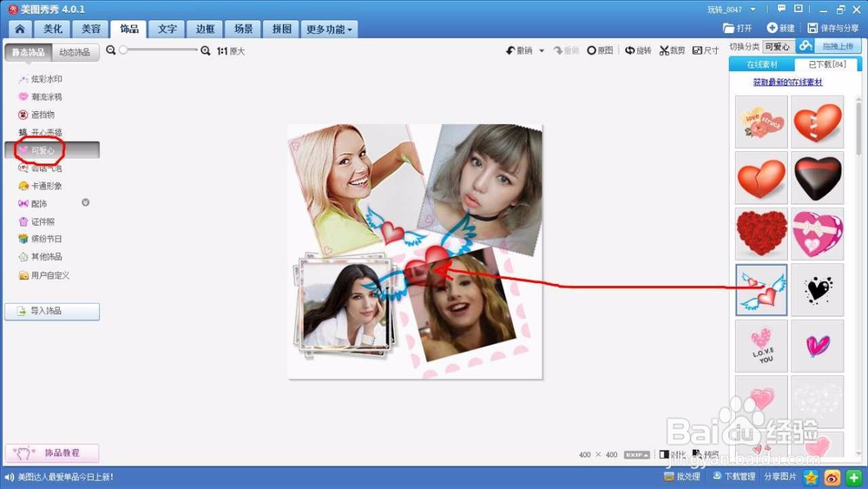Screen dimensions: 868x489
Task: Expand the undo history dropdown arrow
Action: [x=542, y=50]
